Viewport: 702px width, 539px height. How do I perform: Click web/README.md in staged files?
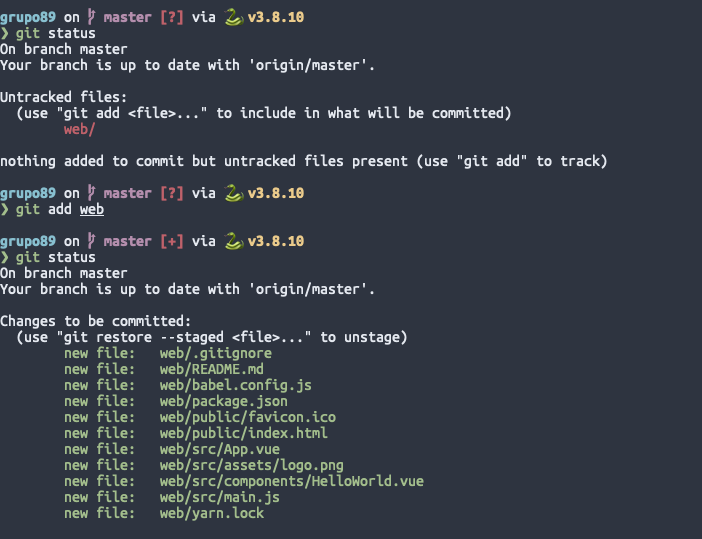click(212, 369)
